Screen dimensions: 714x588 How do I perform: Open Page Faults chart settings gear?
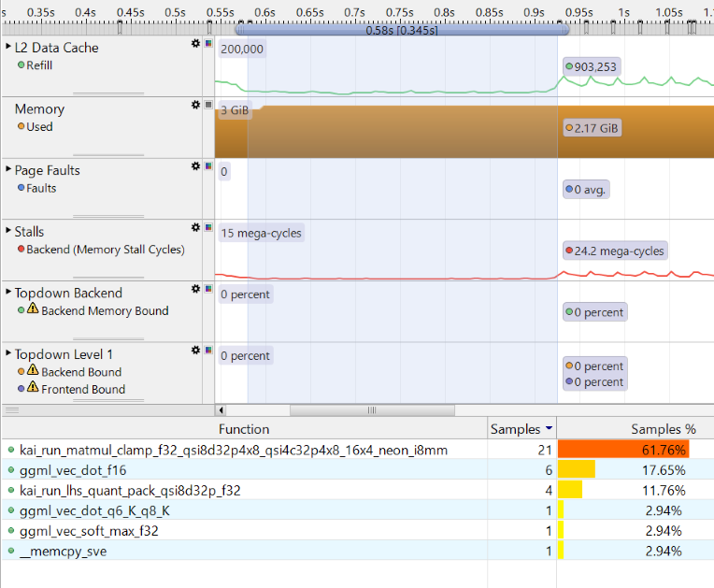pyautogui.click(x=195, y=165)
